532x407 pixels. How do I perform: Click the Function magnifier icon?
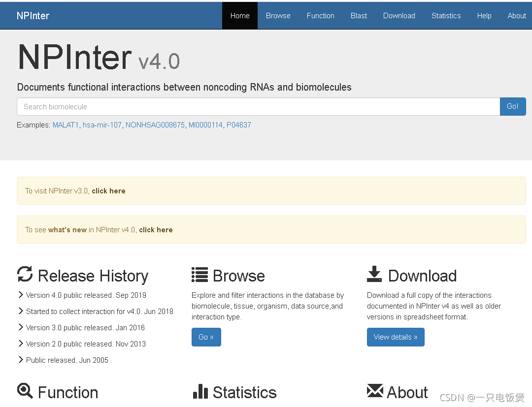pos(25,391)
